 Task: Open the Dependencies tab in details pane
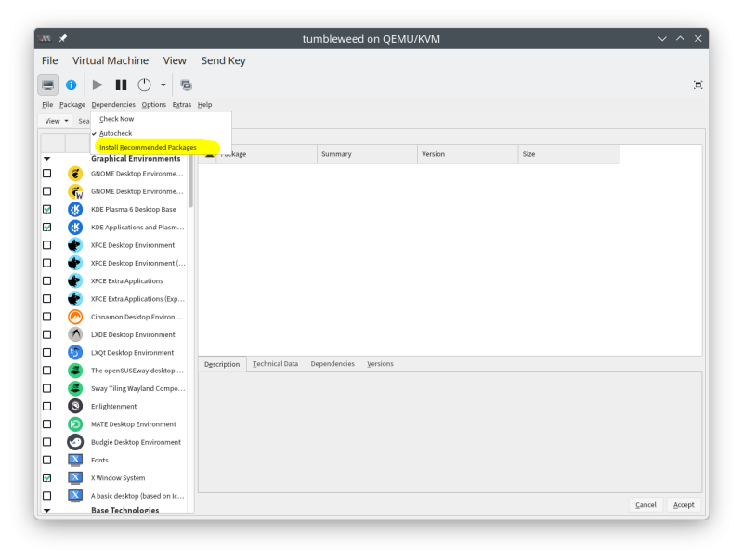[332, 364]
